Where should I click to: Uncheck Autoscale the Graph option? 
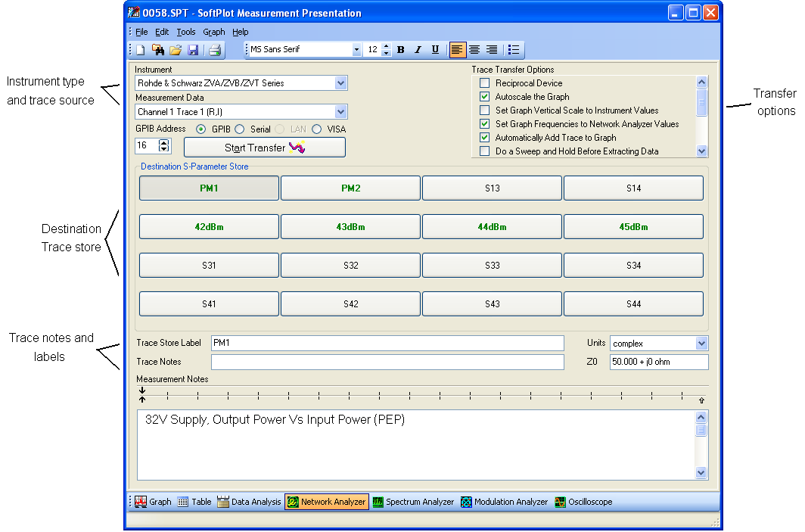(x=484, y=97)
